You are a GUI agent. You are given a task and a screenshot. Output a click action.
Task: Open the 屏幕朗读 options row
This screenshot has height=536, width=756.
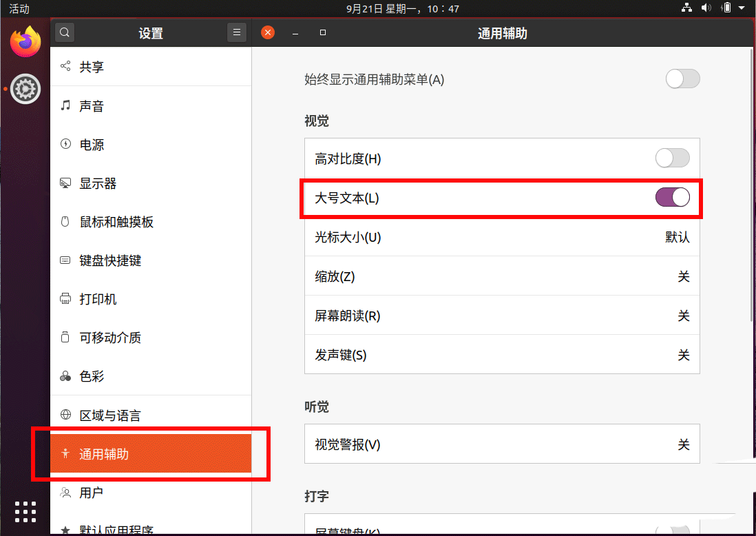(x=501, y=316)
